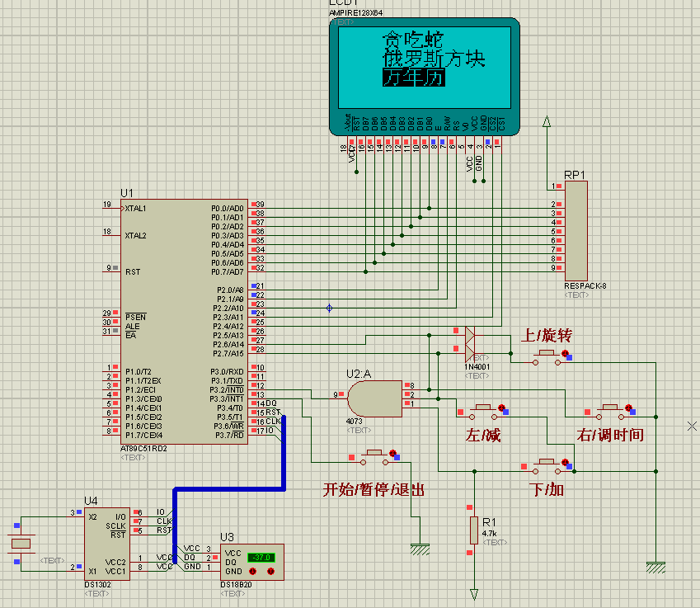Click the left red temperature dot on DS18B20
The width and height of the screenshot is (700, 608).
[x=252, y=571]
